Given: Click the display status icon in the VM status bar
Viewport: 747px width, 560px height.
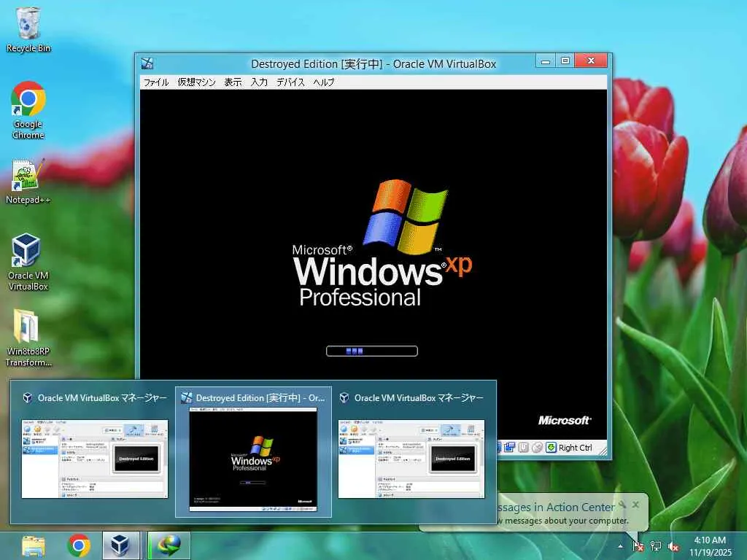Looking at the screenshot, I should click(x=523, y=448).
